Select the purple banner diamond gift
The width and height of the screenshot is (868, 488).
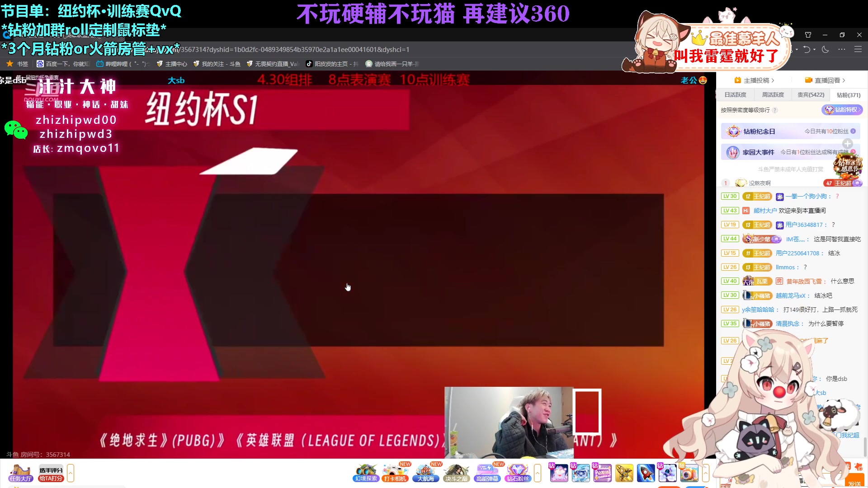(603, 473)
